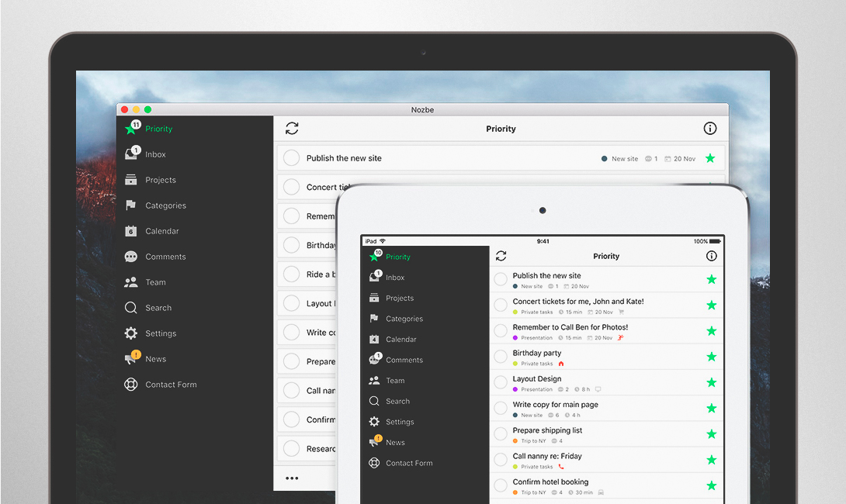The height and width of the screenshot is (504, 846).
Task: Toggle star for 'Write copy for main page'
Action: click(712, 408)
